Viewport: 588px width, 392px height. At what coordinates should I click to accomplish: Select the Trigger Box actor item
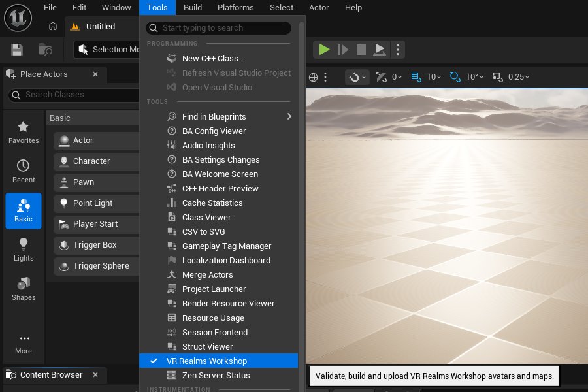click(x=97, y=245)
